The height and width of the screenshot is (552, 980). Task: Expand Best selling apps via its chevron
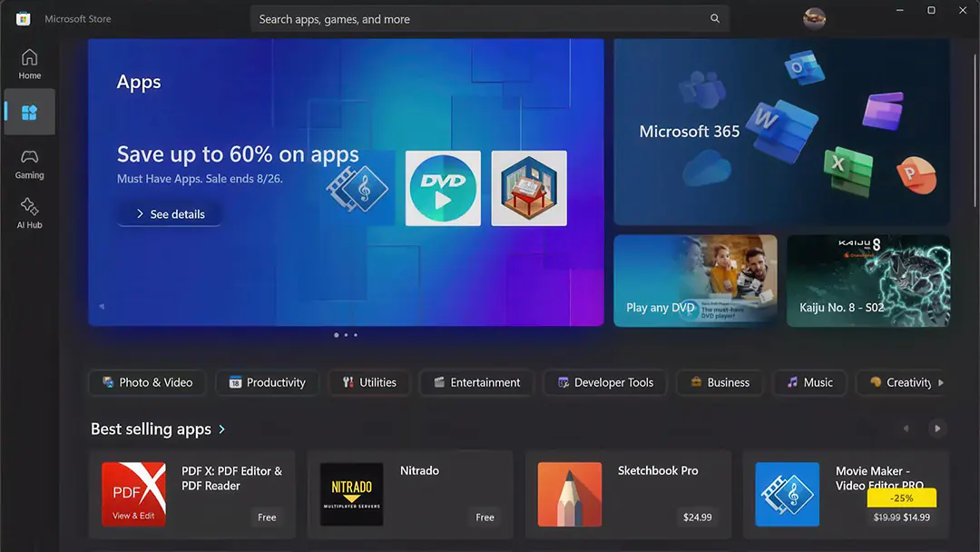[220, 429]
